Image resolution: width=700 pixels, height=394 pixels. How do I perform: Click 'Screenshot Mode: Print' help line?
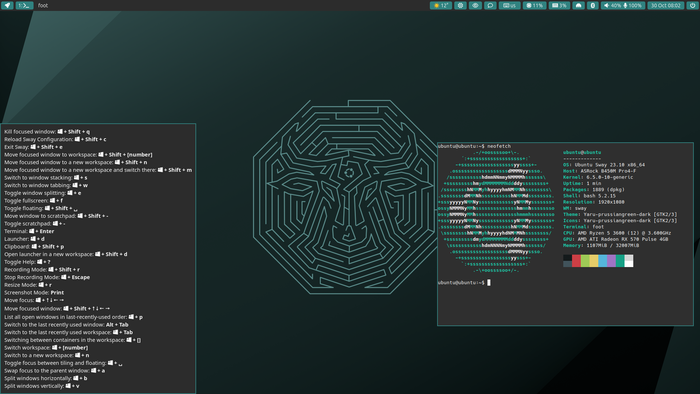tap(34, 292)
